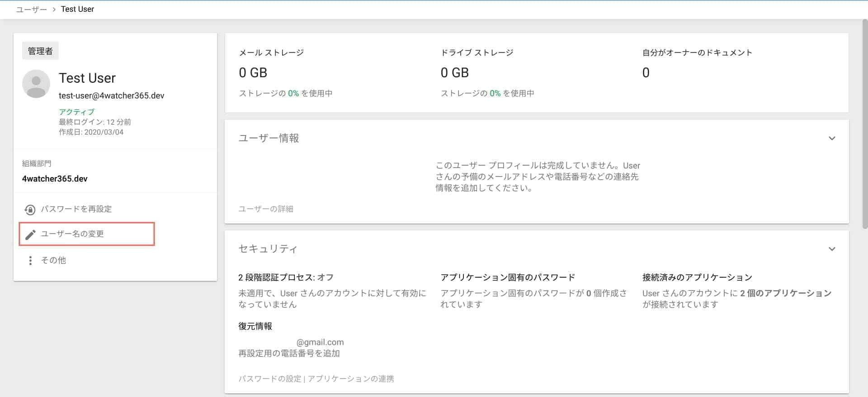This screenshot has width=868, height=397.
Task: Select パスワードを再設定 option
Action: click(x=76, y=209)
